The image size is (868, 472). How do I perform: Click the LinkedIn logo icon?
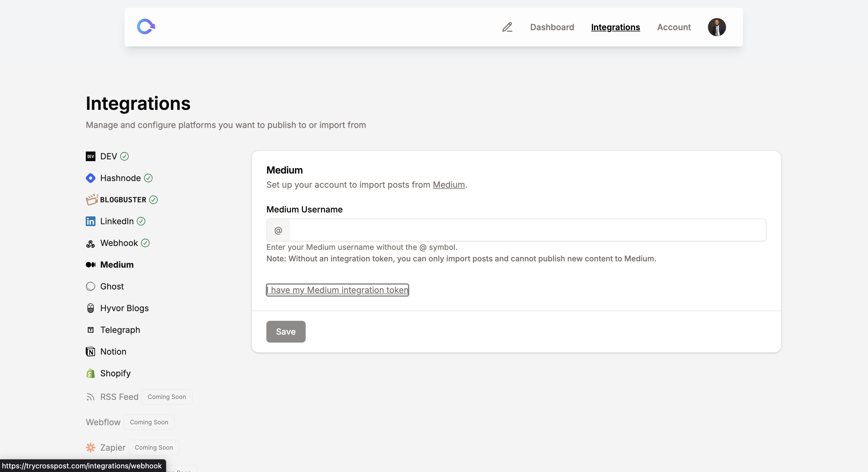[90, 221]
